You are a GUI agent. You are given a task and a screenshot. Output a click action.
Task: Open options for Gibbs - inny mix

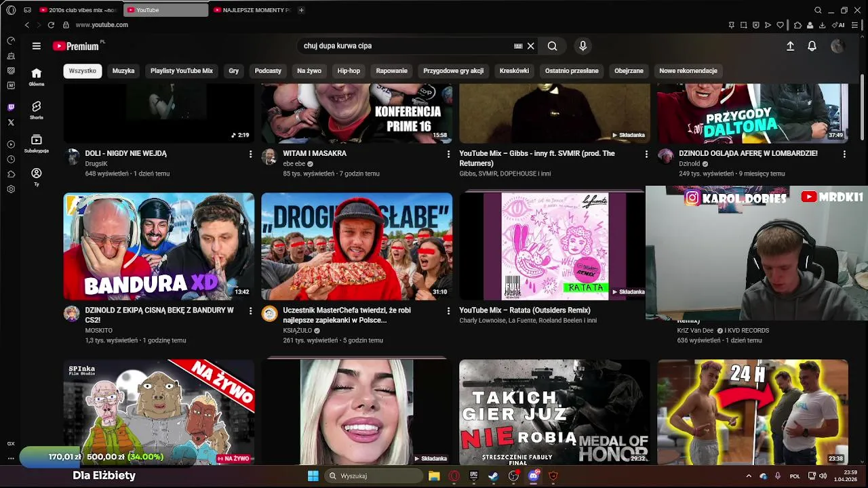[646, 155]
